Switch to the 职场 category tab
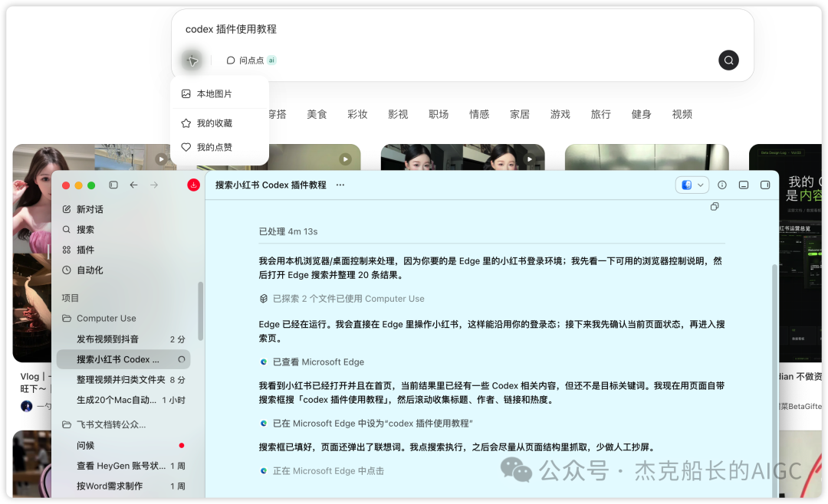Image resolution: width=828 pixels, height=504 pixels. click(439, 114)
